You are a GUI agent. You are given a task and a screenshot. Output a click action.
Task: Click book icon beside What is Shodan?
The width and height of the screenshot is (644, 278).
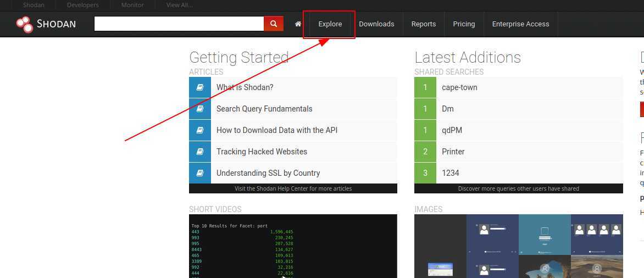click(x=200, y=87)
